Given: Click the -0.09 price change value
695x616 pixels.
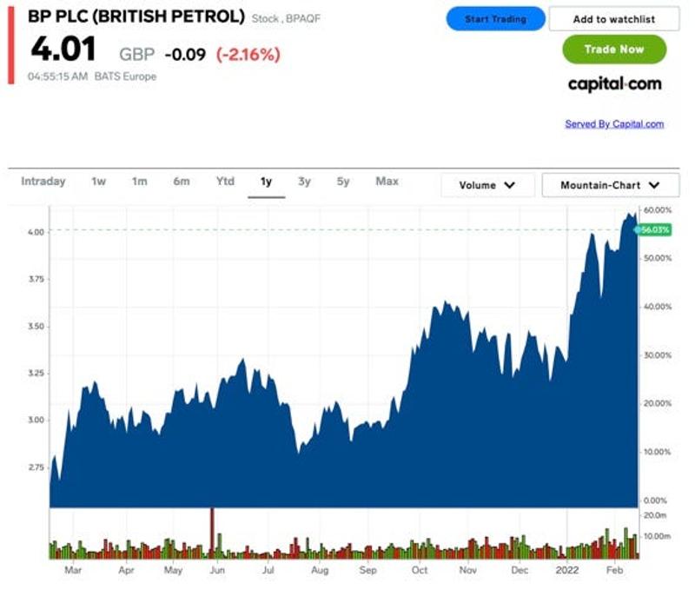Looking at the screenshot, I should [x=185, y=55].
